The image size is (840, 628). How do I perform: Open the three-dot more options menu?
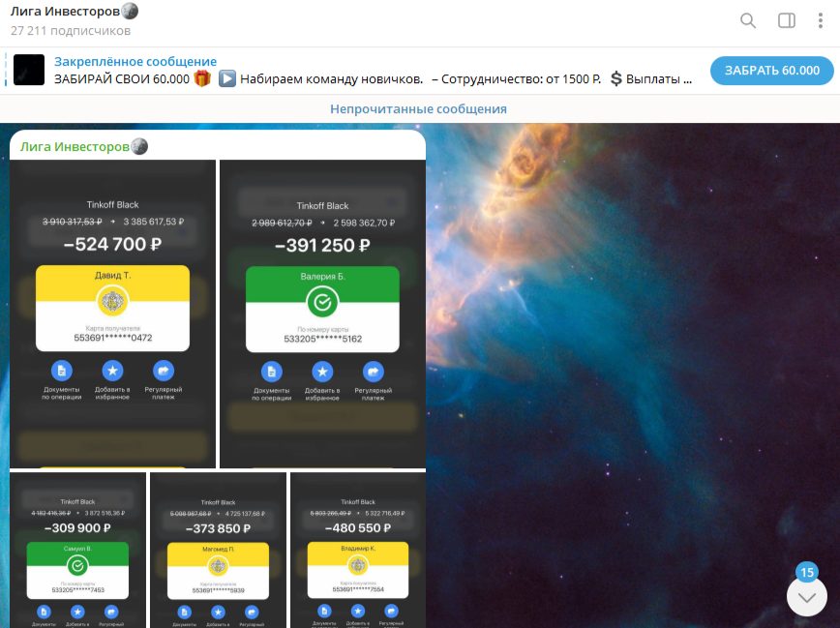click(821, 21)
